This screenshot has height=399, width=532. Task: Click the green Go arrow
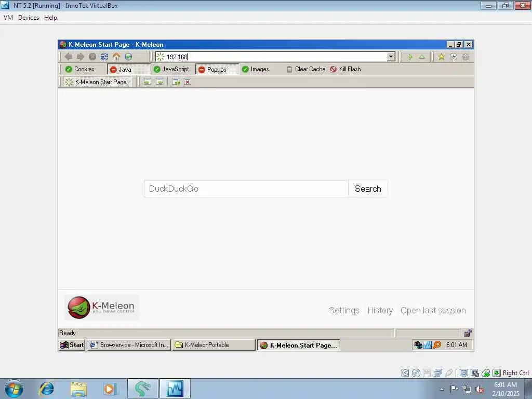click(x=410, y=57)
